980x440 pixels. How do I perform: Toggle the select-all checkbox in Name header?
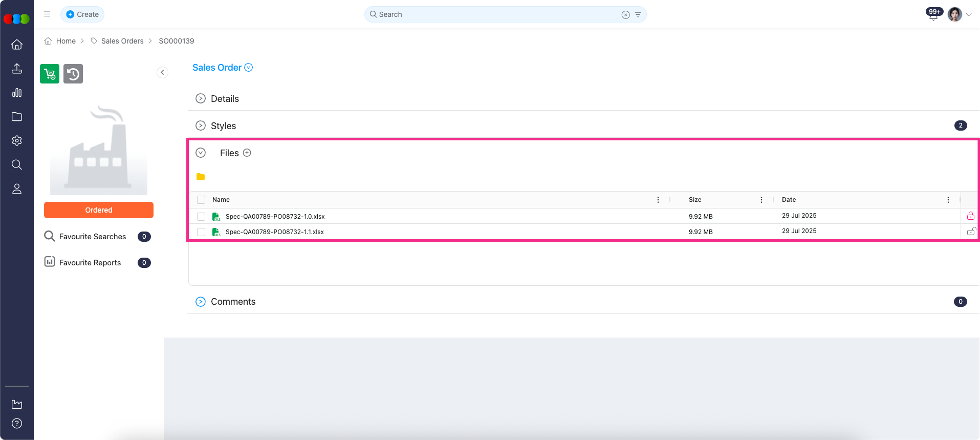pos(201,200)
